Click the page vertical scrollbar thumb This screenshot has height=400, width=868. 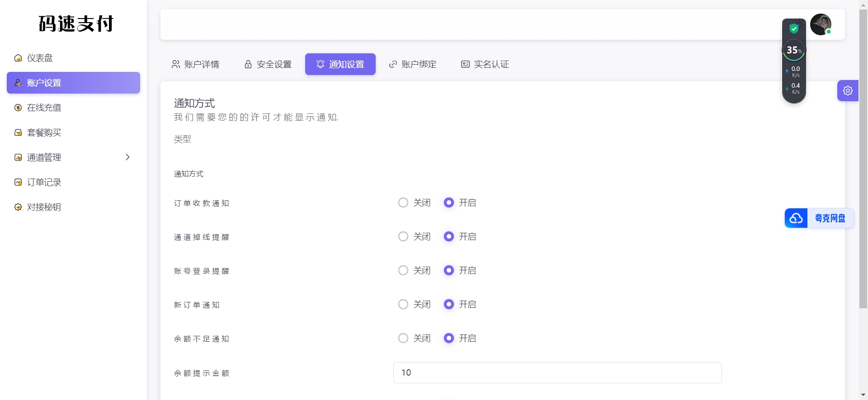[x=863, y=158]
